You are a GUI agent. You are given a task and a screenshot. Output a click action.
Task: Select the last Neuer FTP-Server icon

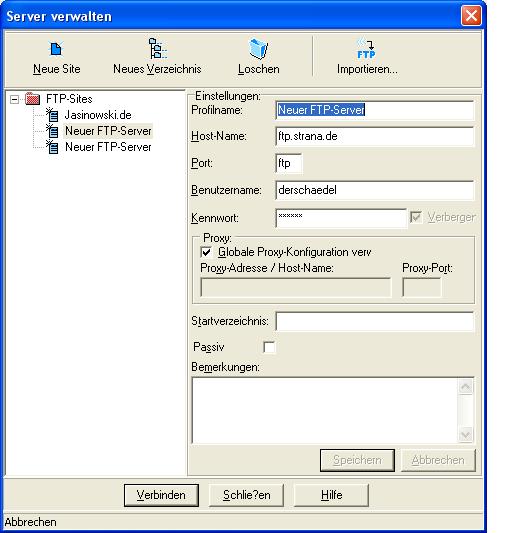coord(52,147)
